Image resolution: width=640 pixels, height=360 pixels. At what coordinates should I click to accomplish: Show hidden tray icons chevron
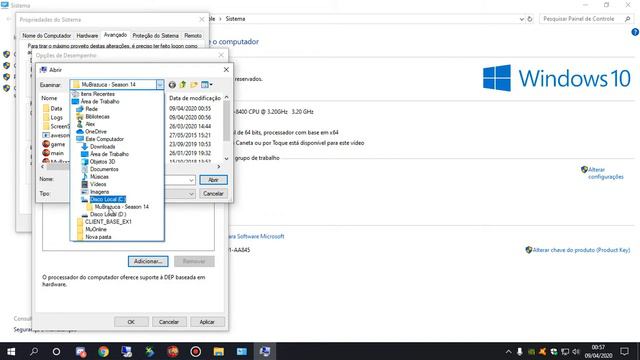point(508,351)
